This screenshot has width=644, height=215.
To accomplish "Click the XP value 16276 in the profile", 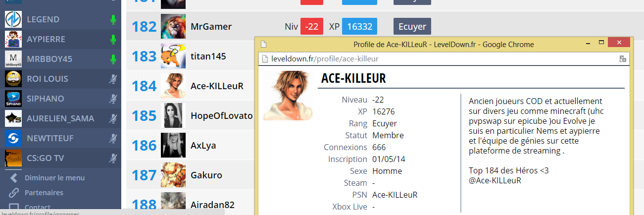I will (x=384, y=111).
